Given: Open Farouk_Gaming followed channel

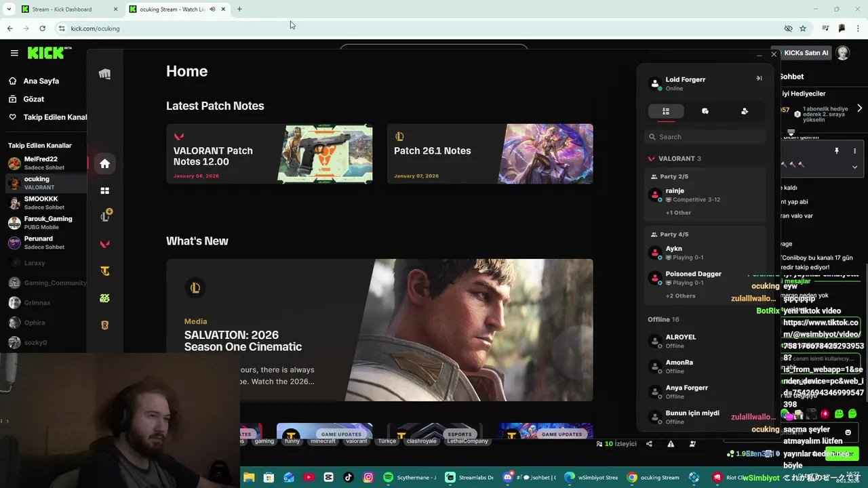Looking at the screenshot, I should tap(44, 223).
